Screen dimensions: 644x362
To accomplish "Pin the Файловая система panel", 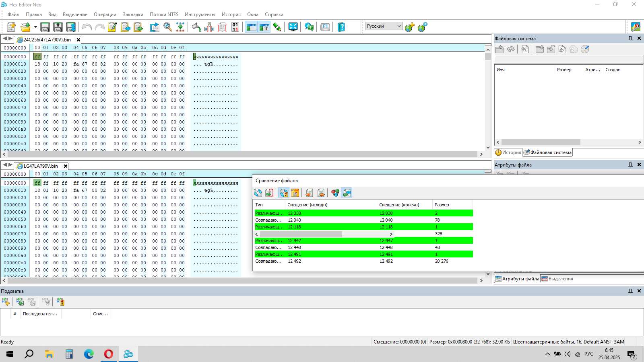I will coord(630,39).
